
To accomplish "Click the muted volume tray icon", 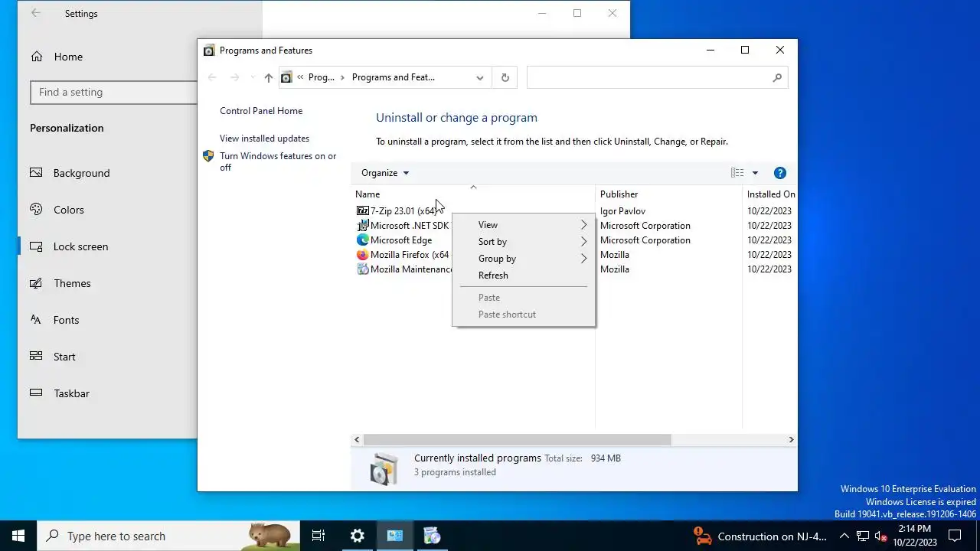I will click(x=881, y=536).
